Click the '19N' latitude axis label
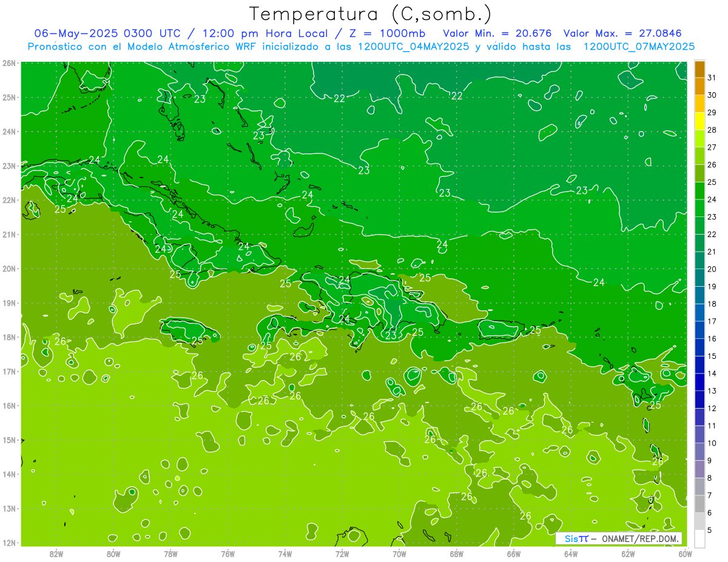Viewport: 728px width, 562px height. pyautogui.click(x=9, y=303)
